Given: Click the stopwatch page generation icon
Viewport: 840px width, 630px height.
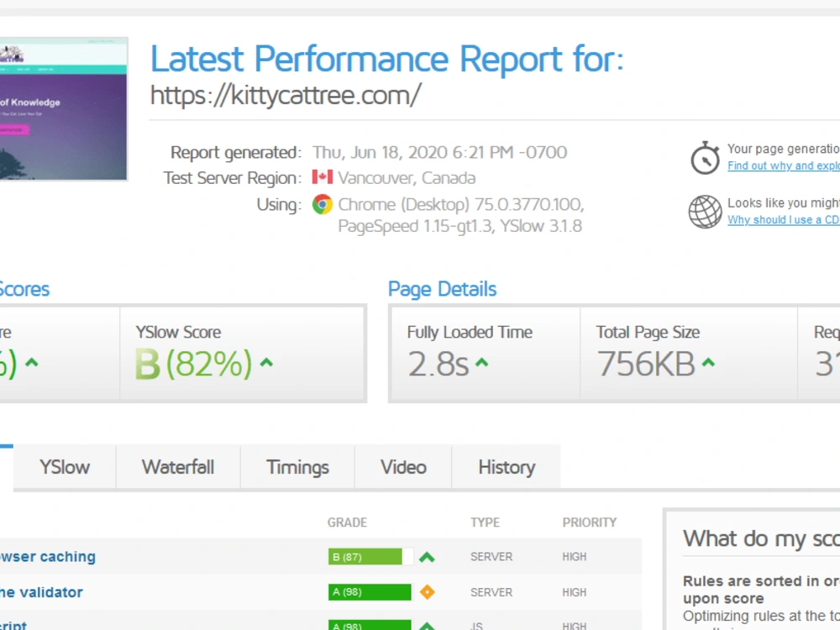Looking at the screenshot, I should point(705,158).
